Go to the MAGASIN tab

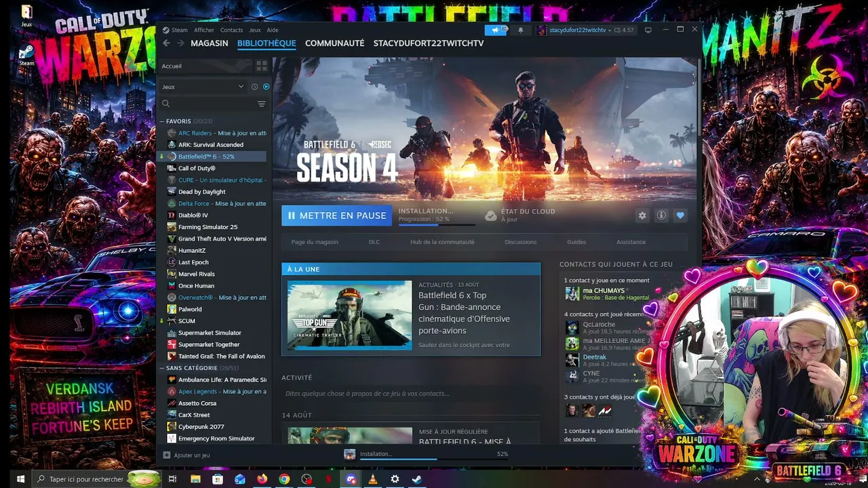(x=210, y=43)
